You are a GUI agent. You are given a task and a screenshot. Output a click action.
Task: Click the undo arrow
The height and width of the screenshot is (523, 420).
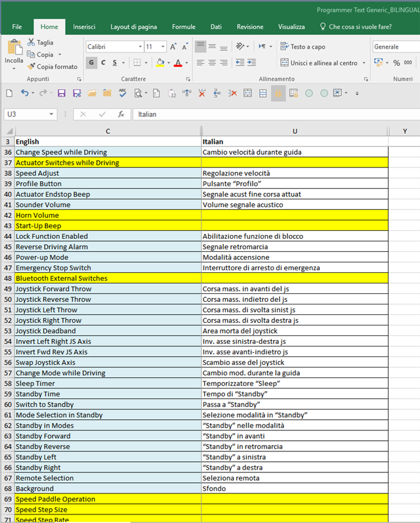tap(24, 93)
